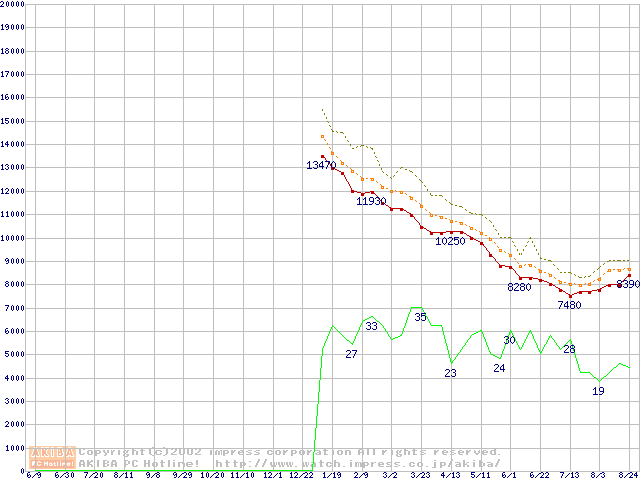This screenshot has height=480, width=640.
Task: Click the green line value 23 label
Action: click(450, 373)
